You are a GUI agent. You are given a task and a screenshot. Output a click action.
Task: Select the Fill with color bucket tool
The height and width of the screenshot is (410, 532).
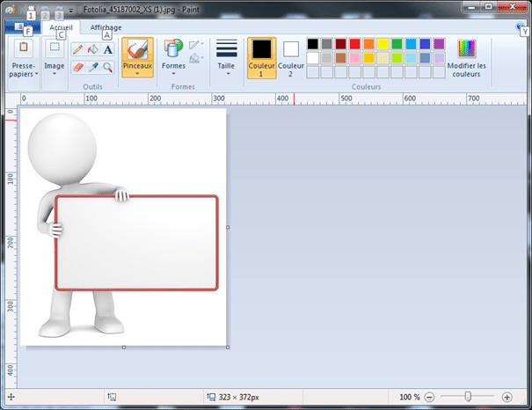(92, 50)
